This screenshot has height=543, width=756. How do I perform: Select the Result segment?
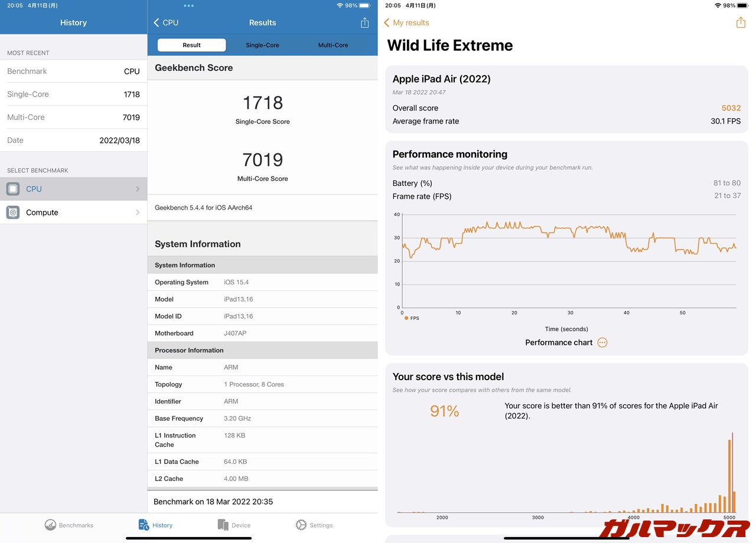(x=191, y=45)
